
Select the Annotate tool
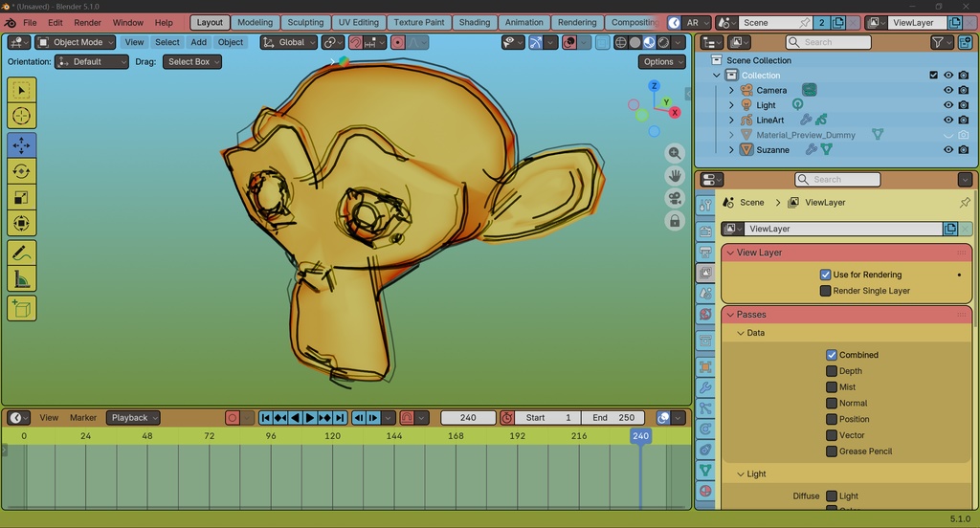point(21,253)
